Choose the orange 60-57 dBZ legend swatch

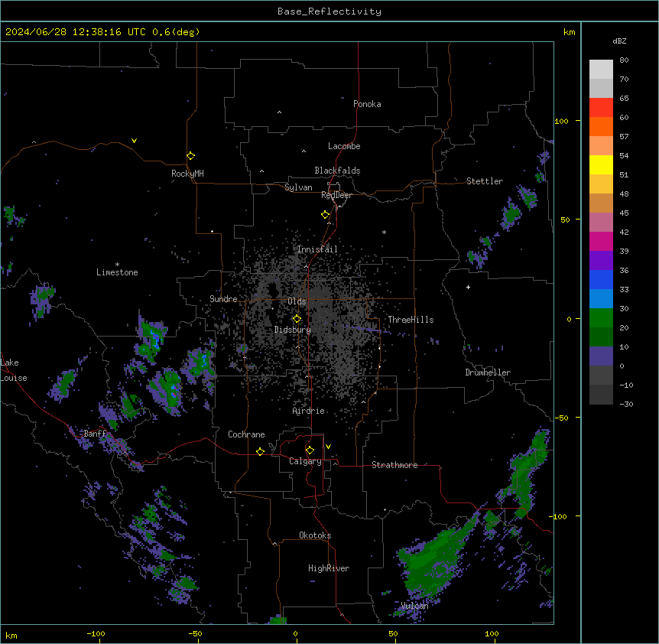coord(601,126)
